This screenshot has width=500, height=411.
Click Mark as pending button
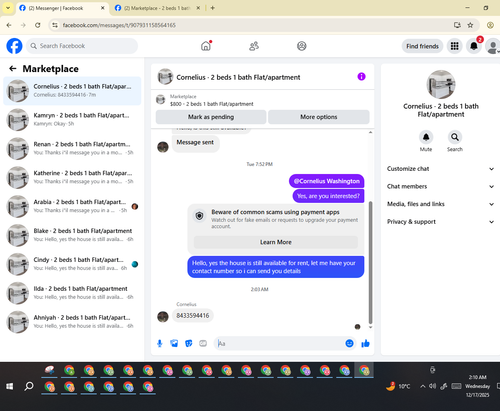211,117
